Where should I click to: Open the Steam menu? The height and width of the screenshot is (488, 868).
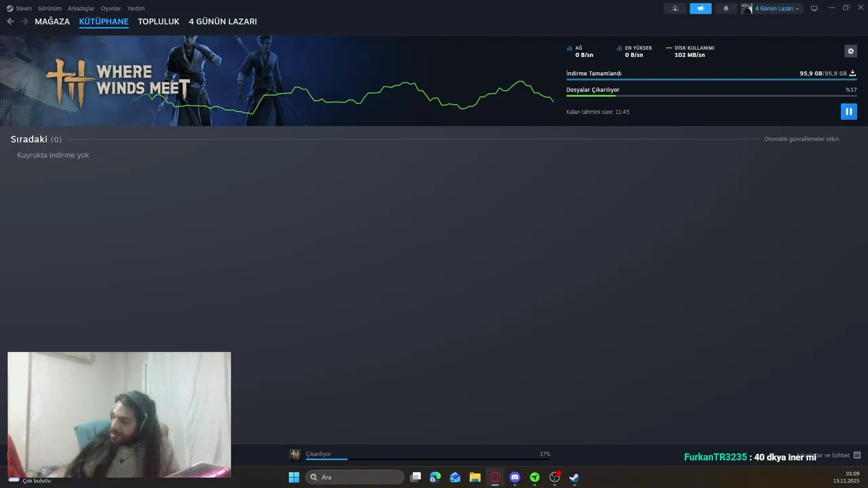tap(19, 8)
